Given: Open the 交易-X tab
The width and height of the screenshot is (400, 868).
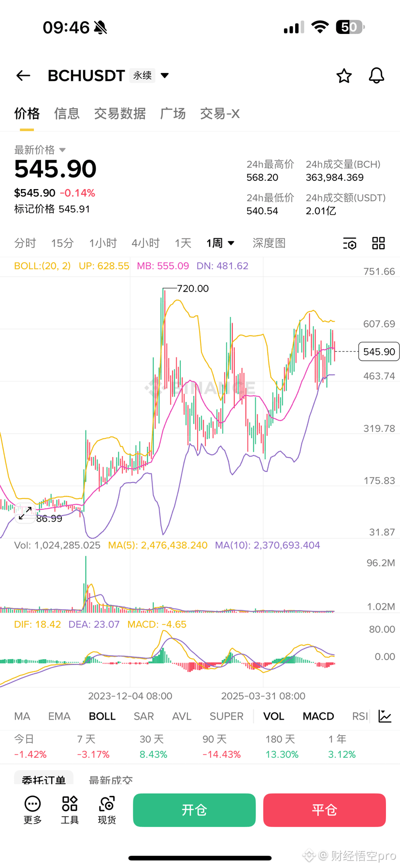Looking at the screenshot, I should pos(220,114).
